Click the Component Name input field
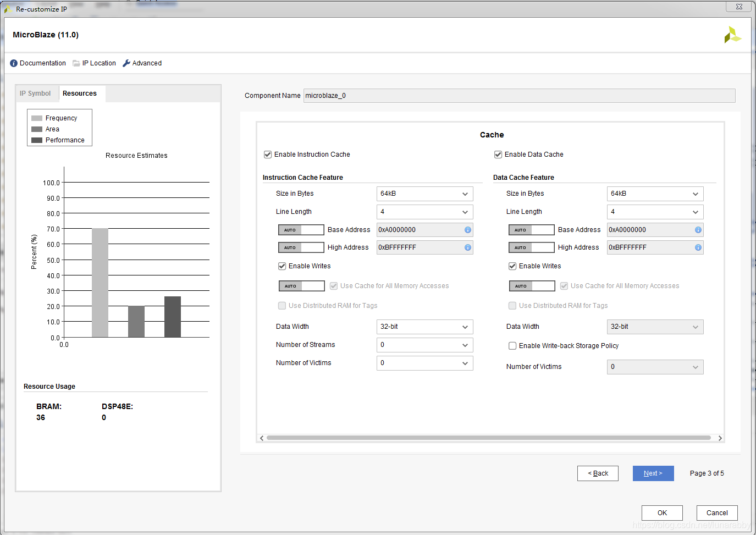Viewport: 756px width, 535px height. pos(519,96)
